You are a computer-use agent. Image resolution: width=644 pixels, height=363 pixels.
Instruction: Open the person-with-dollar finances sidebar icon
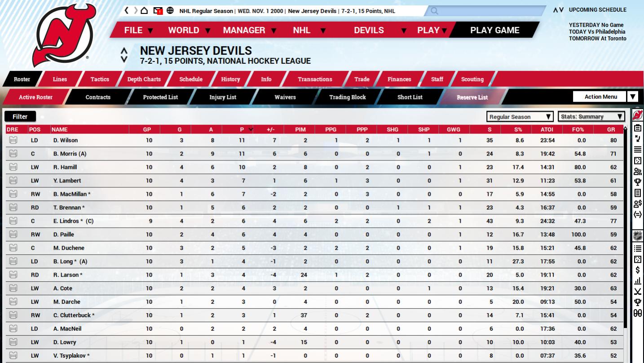(637, 204)
